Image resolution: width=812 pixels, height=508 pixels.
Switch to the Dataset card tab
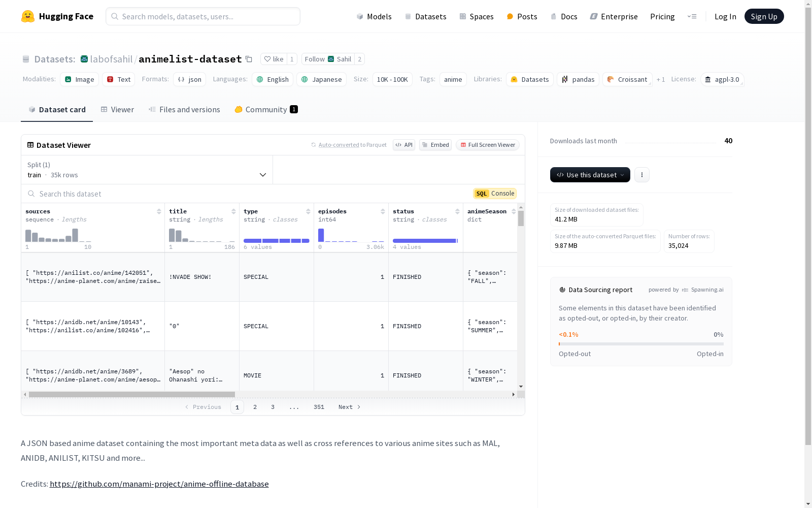pyautogui.click(x=57, y=109)
